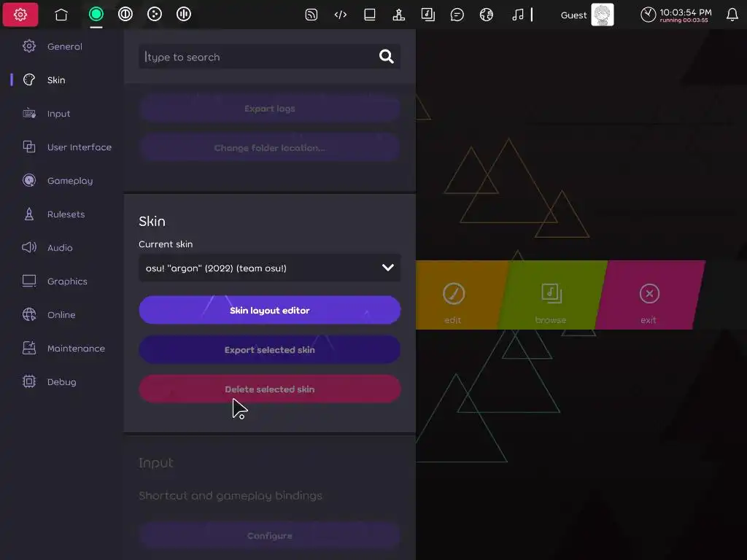
Task: Click the running time text
Action: tap(684, 20)
